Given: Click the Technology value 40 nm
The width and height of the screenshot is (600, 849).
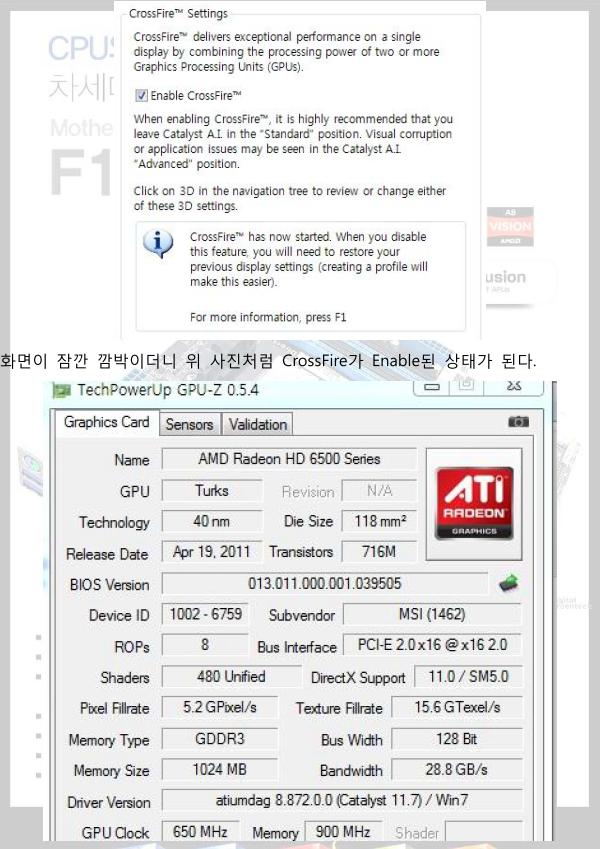Looking at the screenshot, I should pos(212,521).
